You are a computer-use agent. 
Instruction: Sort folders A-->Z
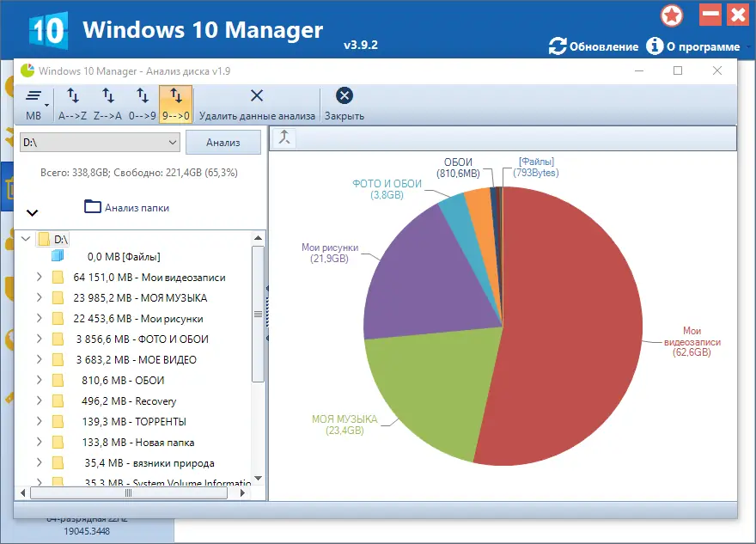coord(73,104)
